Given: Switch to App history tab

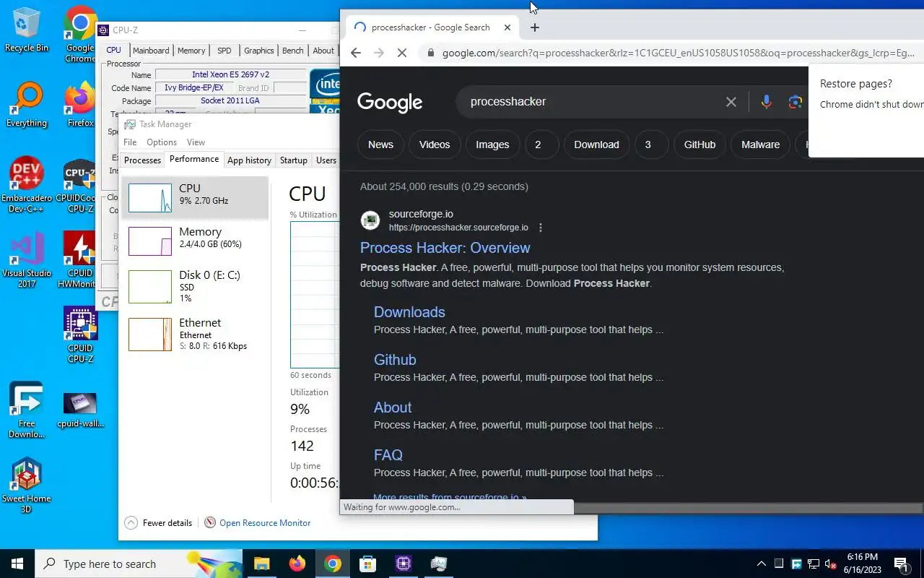Looking at the screenshot, I should pos(249,160).
